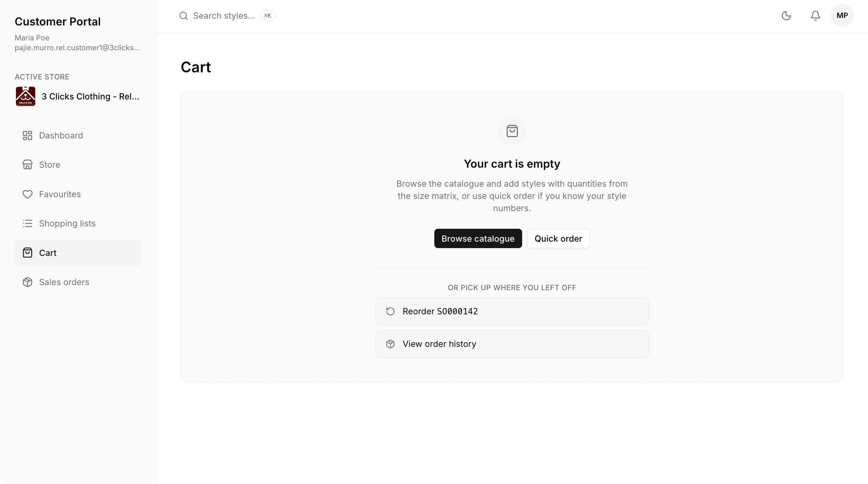Click Reorder SO000142
Screen dimensions: 868x484
click(x=512, y=311)
